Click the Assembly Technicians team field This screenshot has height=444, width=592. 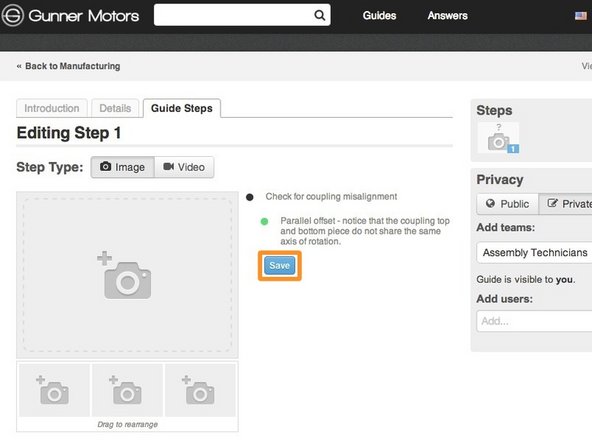pos(534,253)
